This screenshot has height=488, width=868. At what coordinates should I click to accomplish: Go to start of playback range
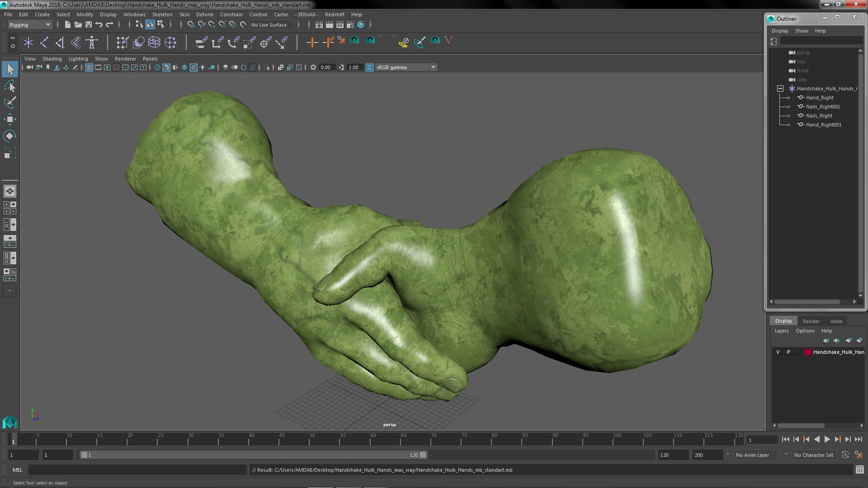785,439
